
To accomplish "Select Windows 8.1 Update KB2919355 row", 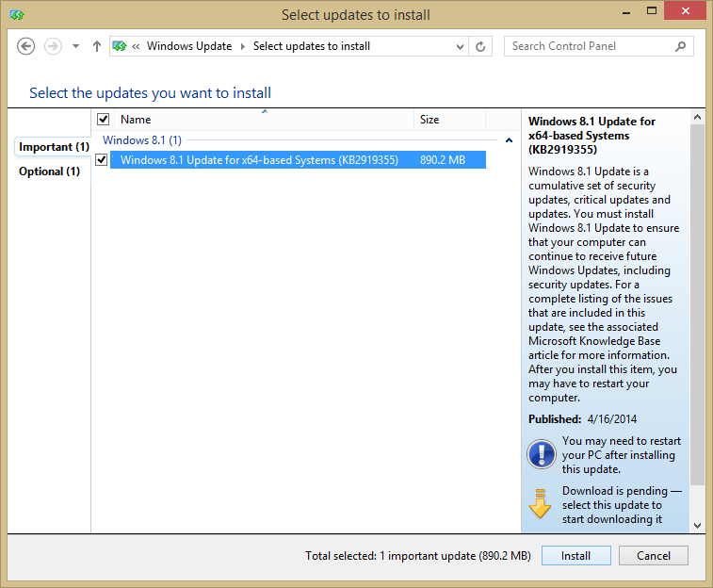I will [x=298, y=160].
